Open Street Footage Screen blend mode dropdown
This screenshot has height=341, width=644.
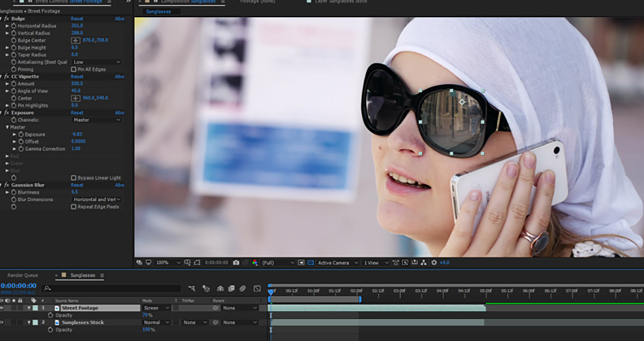(156, 308)
